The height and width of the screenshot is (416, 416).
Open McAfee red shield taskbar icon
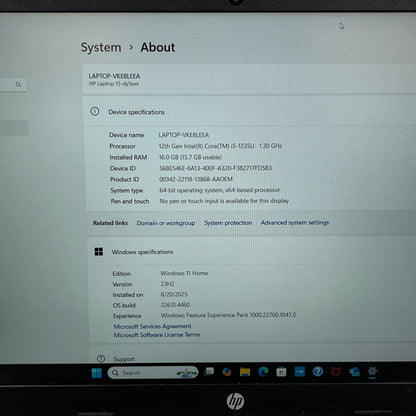[x=336, y=371]
